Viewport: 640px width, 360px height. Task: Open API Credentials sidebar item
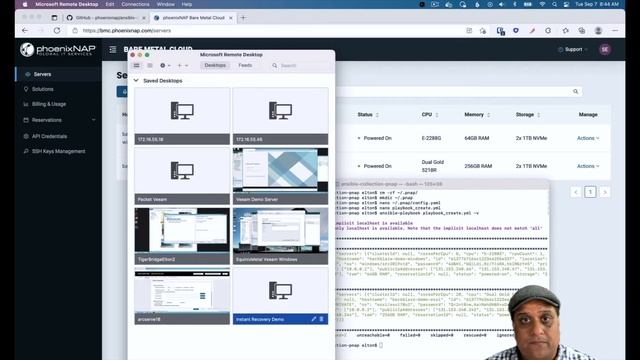(x=49, y=136)
